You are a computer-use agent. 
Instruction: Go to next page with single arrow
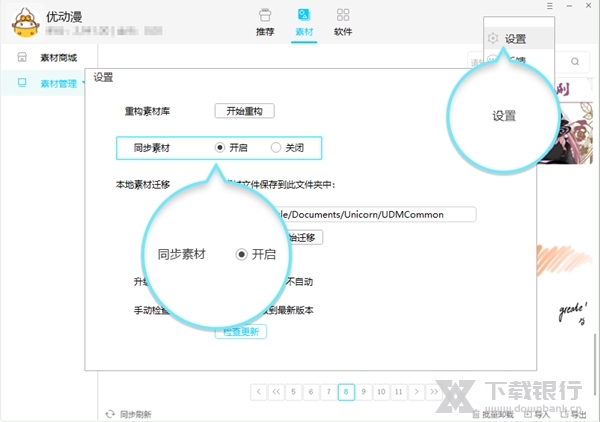coord(416,392)
